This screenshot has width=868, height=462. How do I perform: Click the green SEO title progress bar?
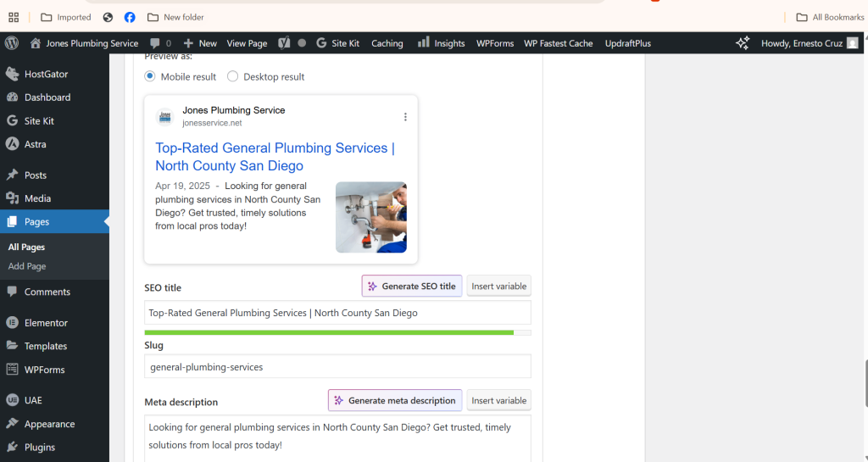[x=329, y=332]
